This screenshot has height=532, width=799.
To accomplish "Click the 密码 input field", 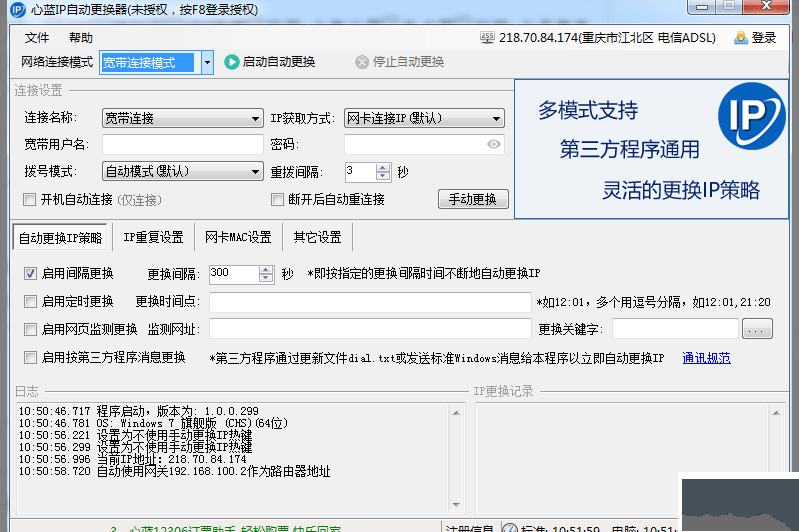I will [423, 145].
